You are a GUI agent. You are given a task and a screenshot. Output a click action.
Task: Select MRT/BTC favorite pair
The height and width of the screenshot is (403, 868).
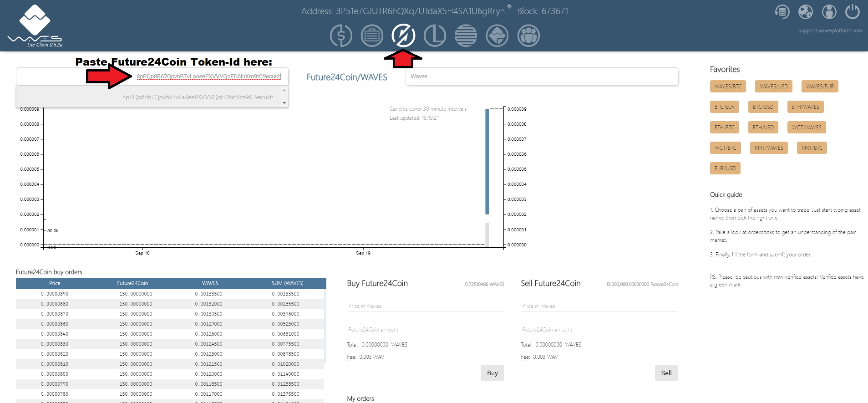point(812,148)
